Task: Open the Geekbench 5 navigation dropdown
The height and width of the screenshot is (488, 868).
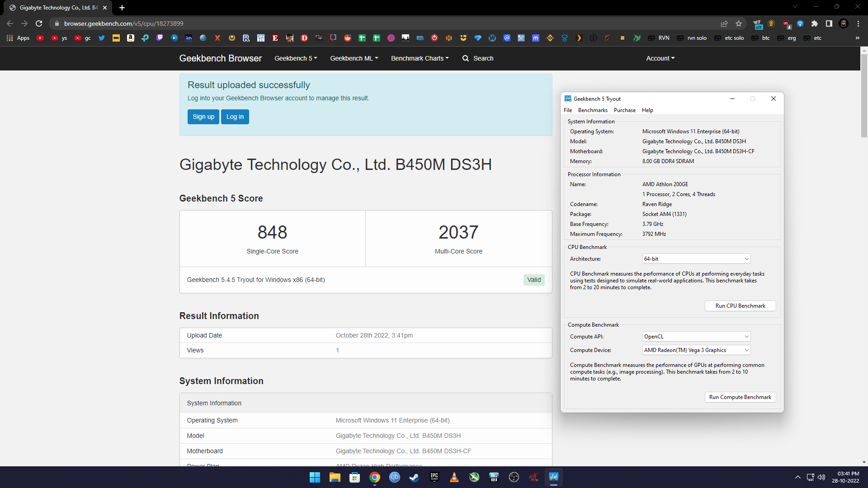Action: [296, 58]
